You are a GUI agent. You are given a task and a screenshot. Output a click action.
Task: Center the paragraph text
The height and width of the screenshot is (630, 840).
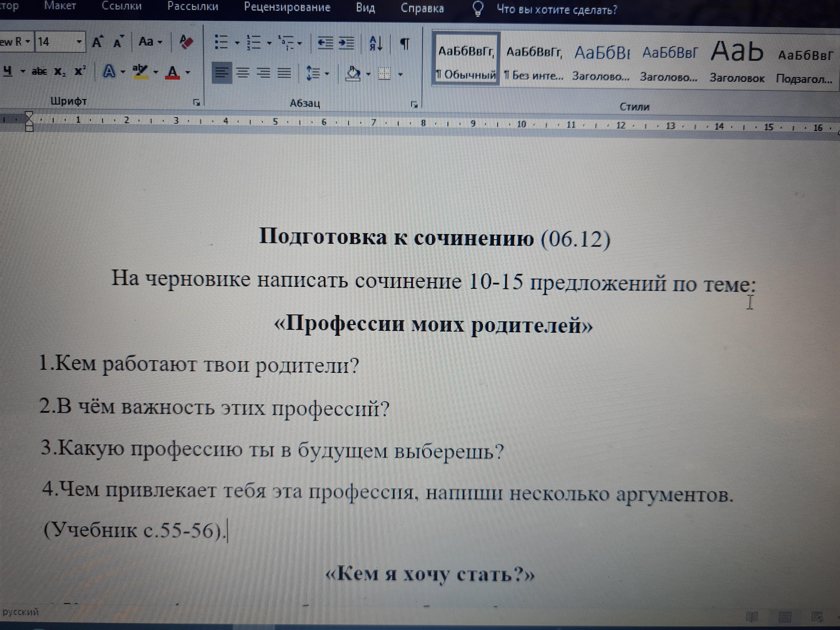243,72
